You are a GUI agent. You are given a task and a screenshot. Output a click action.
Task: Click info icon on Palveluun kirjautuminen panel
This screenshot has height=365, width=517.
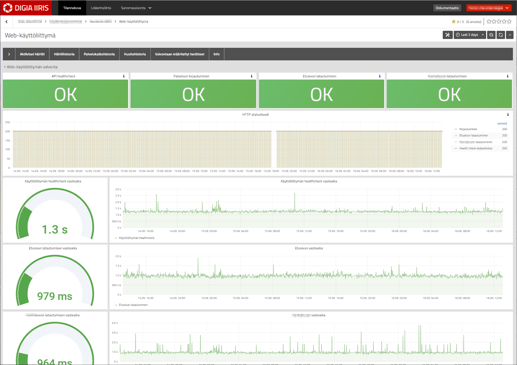pos(251,76)
